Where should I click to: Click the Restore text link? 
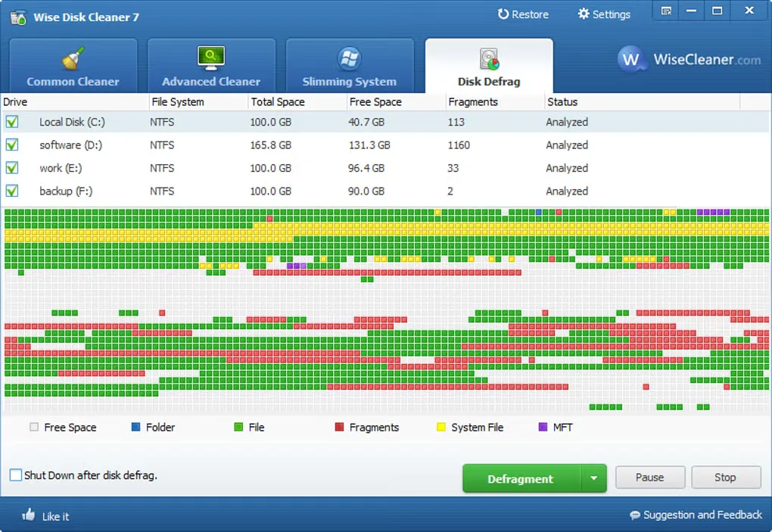pyautogui.click(x=531, y=15)
